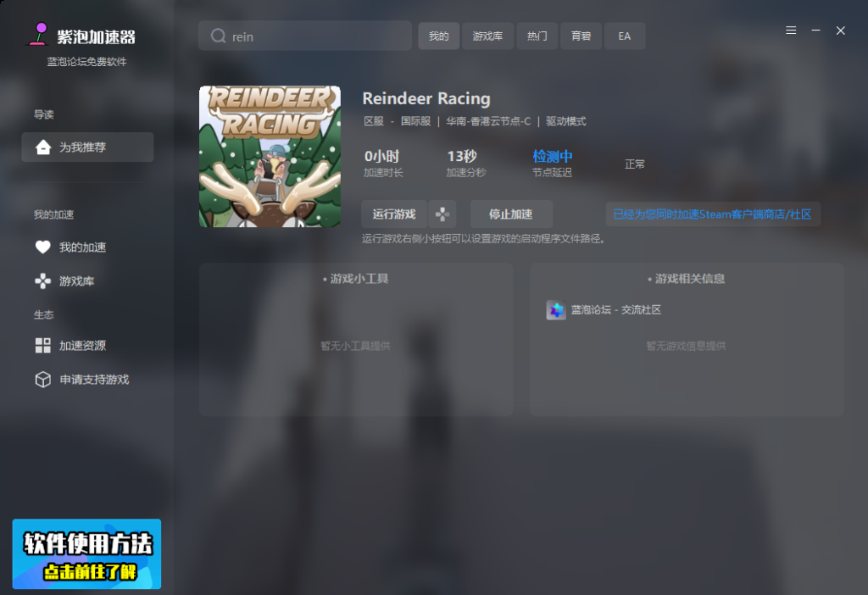
Task: Close the accelerator window
Action: 840,31
